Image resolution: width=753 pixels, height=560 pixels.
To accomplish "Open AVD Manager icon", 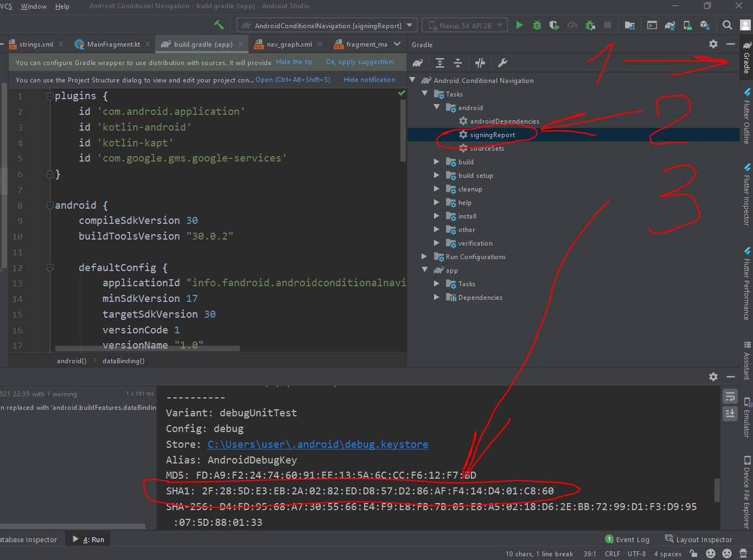I will pos(687,25).
